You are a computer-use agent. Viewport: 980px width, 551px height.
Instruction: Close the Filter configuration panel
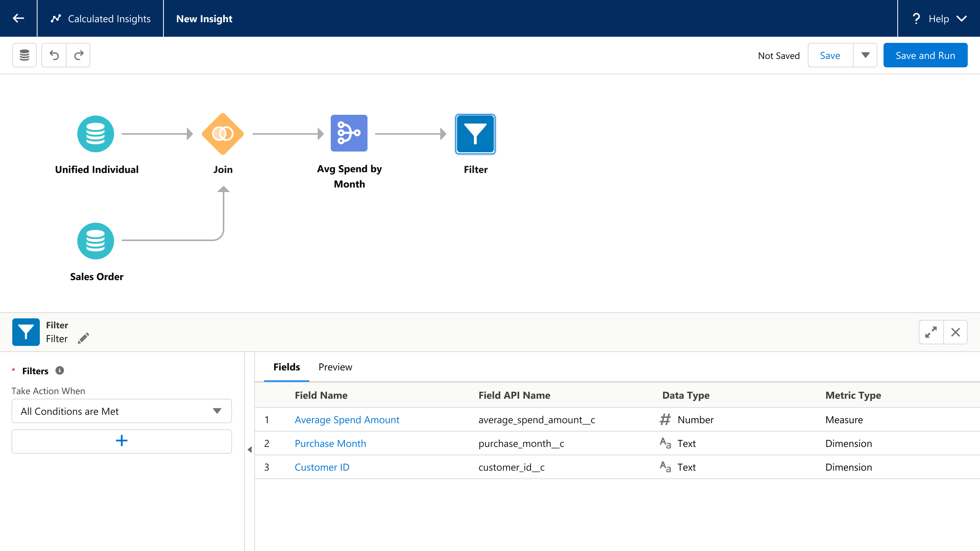tap(955, 332)
